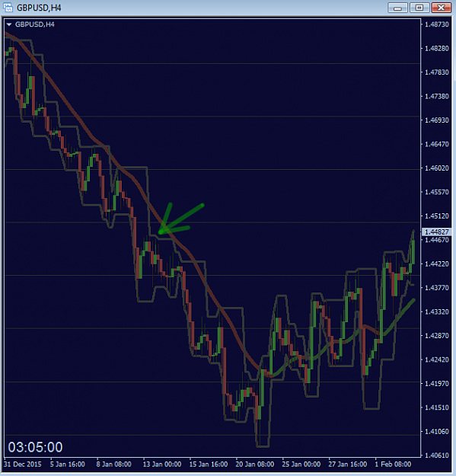
Task: Click the 5 Jan 16:00 time label
Action: click(x=67, y=465)
